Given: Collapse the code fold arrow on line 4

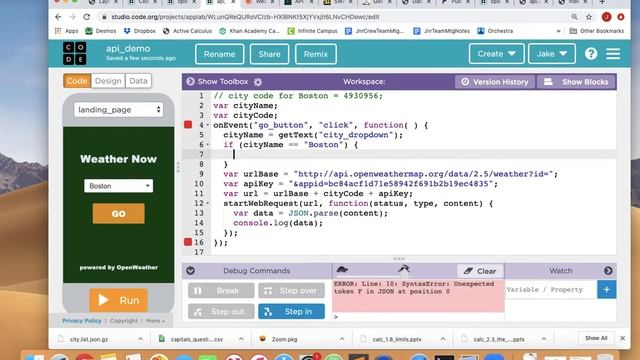Looking at the screenshot, I should coord(208,125).
